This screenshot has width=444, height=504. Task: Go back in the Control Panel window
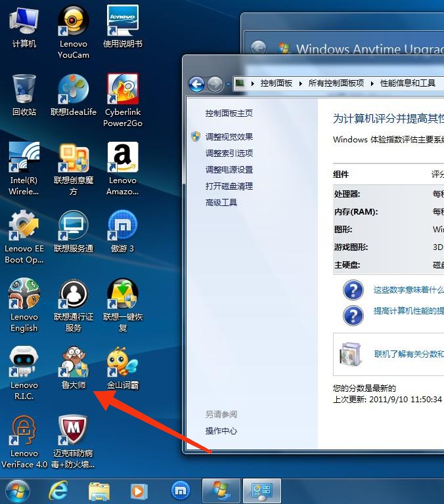196,84
